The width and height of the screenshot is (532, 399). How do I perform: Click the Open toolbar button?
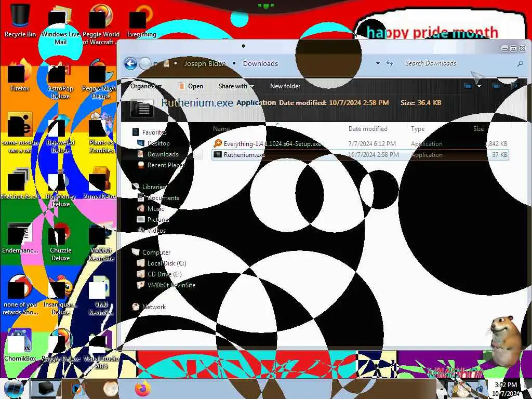191,86
